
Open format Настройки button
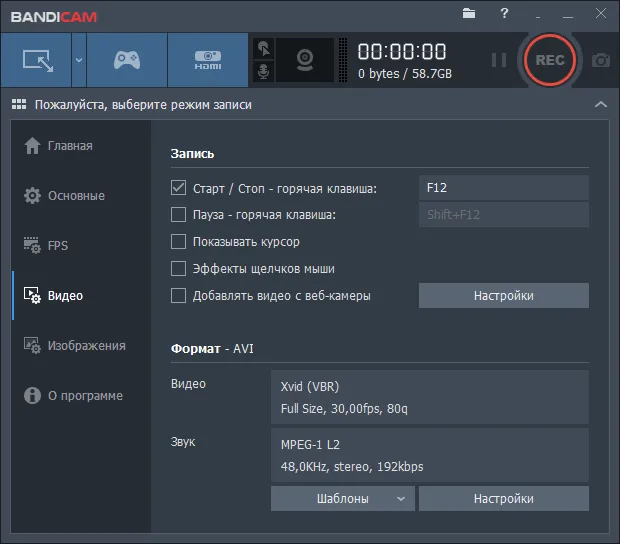point(504,499)
